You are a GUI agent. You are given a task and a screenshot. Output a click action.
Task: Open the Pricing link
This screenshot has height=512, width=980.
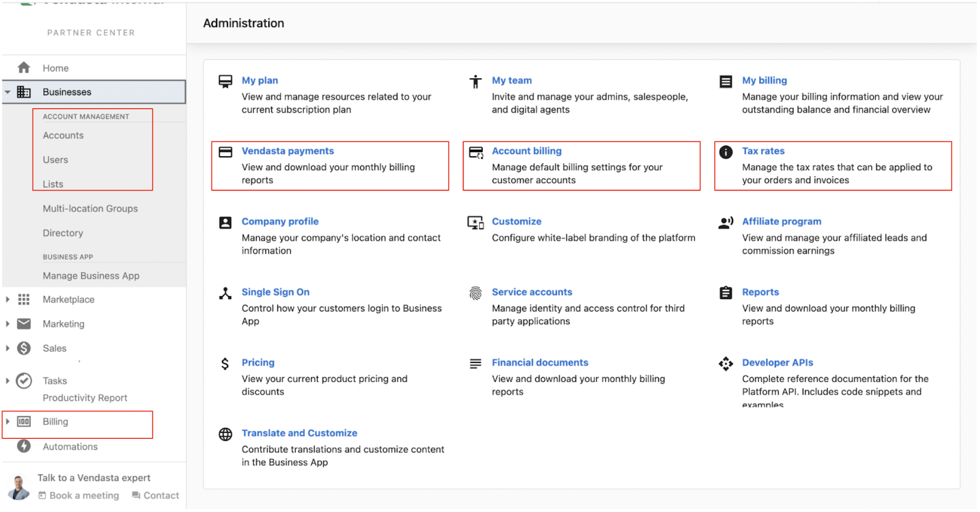(258, 363)
